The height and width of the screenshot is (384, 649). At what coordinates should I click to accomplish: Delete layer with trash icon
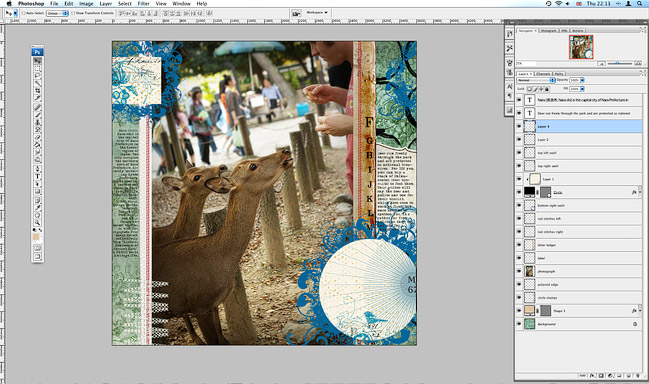click(637, 376)
